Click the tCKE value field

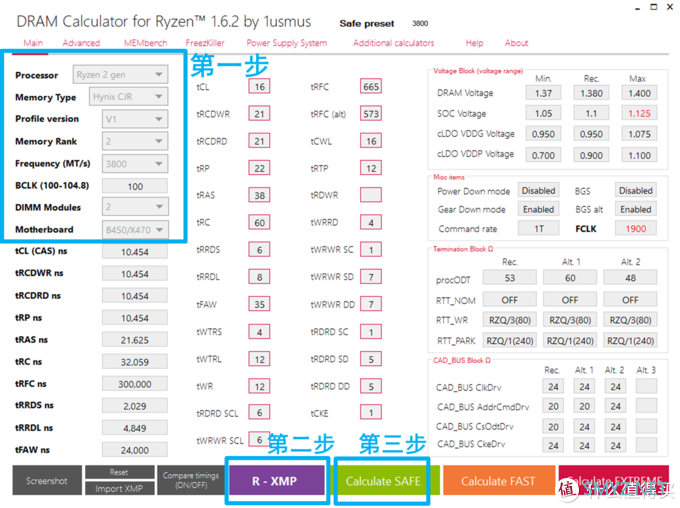pos(371,413)
